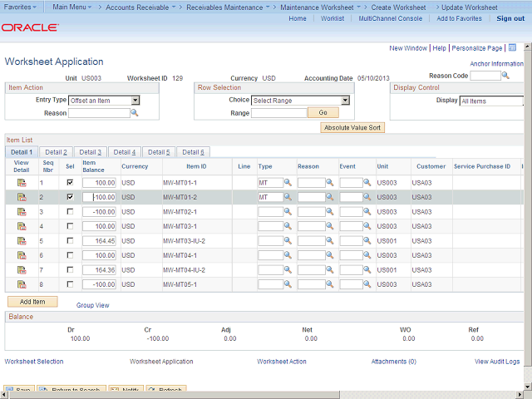Click Type lookup icon in row 1
The height and width of the screenshot is (399, 532).
tap(288, 182)
